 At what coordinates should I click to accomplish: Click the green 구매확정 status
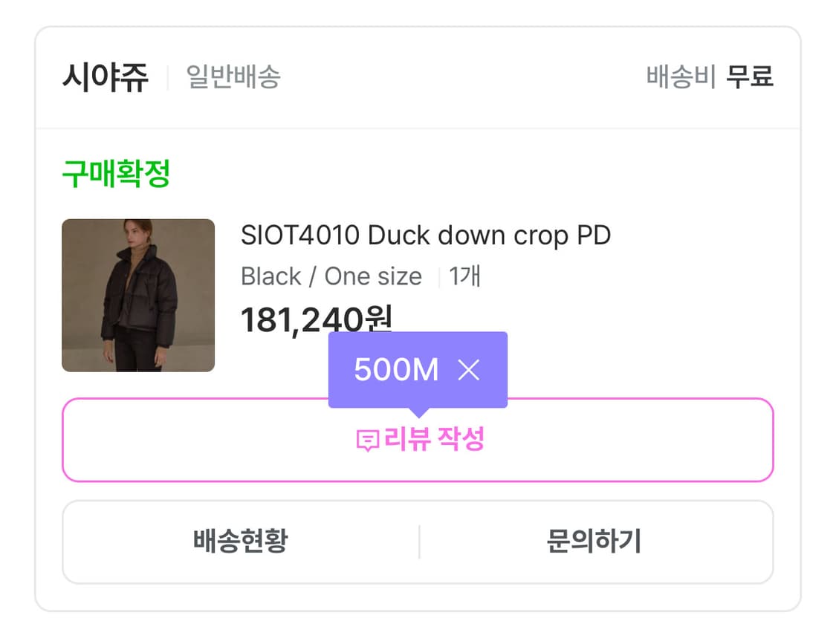(x=116, y=174)
